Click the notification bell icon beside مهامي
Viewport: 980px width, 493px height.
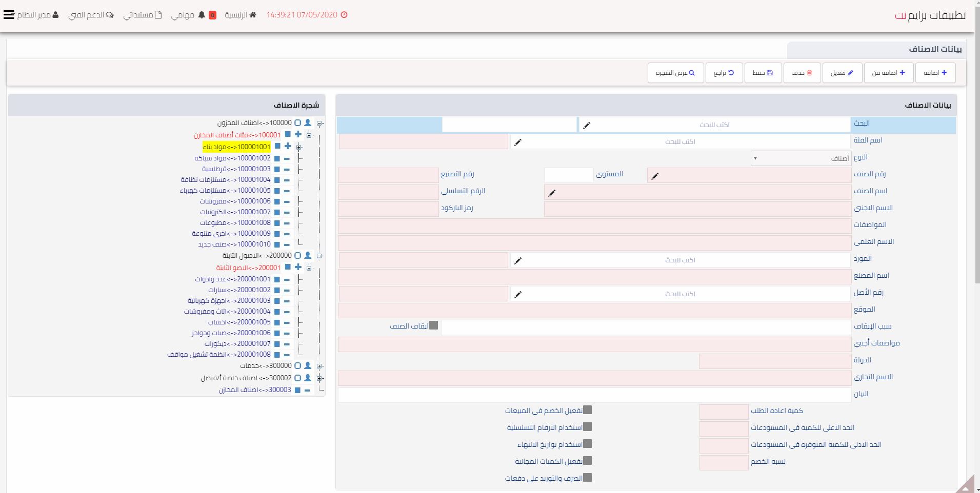(x=202, y=15)
